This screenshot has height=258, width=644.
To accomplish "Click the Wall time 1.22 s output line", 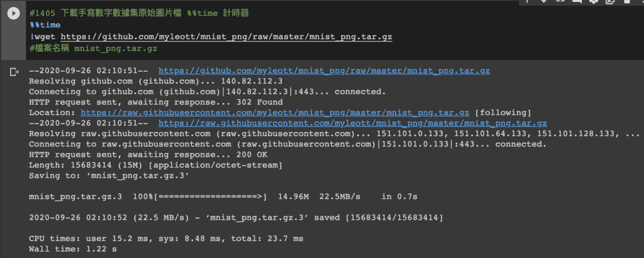I will [x=73, y=249].
